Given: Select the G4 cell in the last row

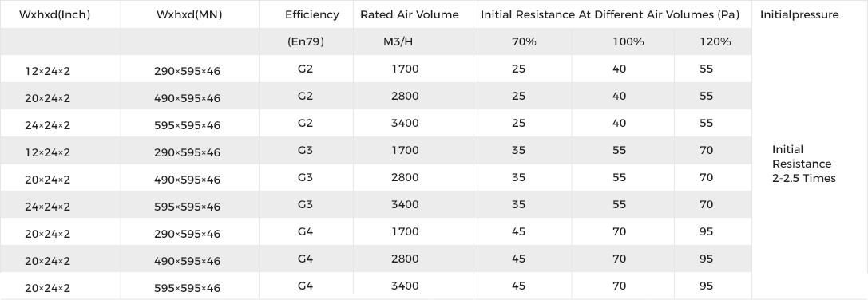Looking at the screenshot, I should (306, 286).
